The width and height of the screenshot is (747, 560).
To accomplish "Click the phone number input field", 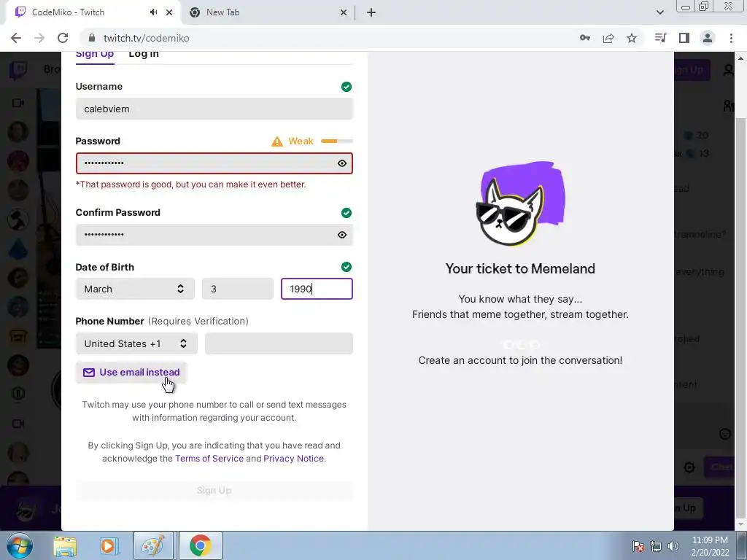I will 279,344.
